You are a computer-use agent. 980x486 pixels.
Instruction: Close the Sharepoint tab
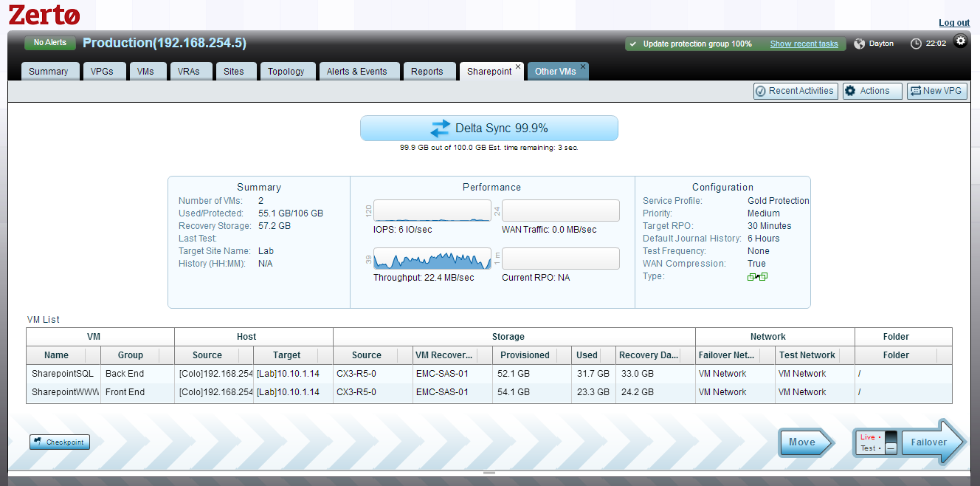pos(518,66)
